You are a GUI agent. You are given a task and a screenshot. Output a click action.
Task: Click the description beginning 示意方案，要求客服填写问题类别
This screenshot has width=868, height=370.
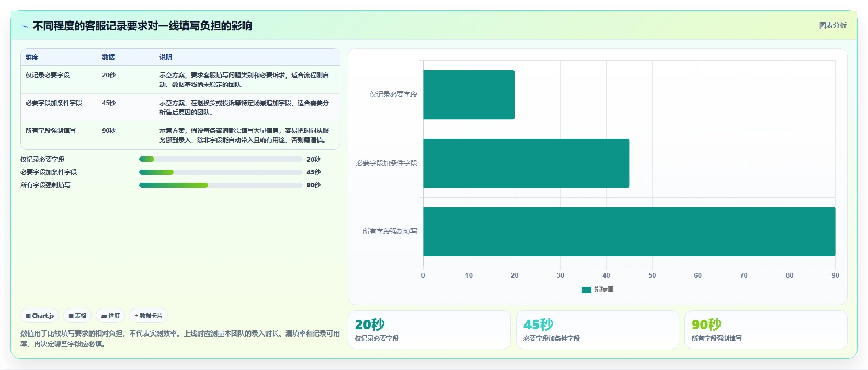244,80
